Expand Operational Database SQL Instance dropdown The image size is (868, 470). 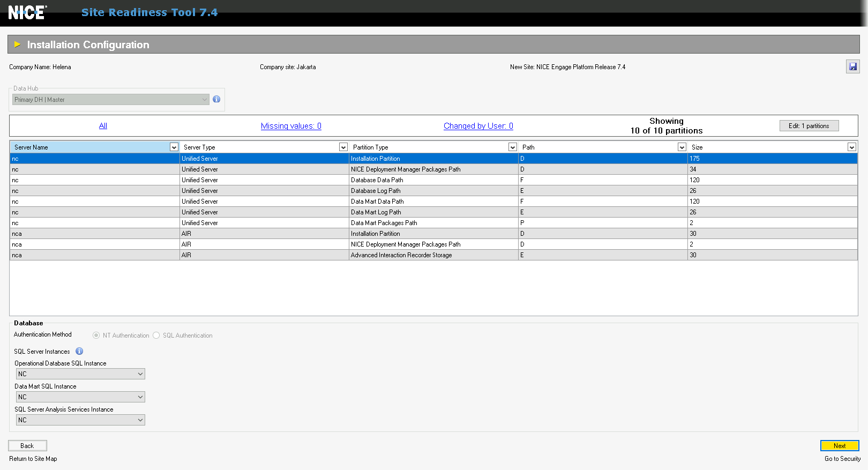click(140, 374)
